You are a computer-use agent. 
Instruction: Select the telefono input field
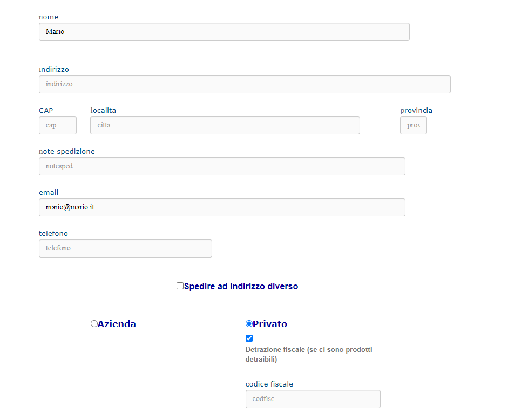(125, 248)
